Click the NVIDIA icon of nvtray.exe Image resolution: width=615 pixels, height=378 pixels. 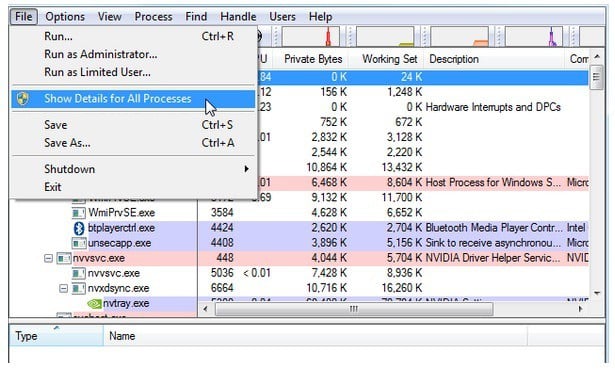tap(94, 304)
